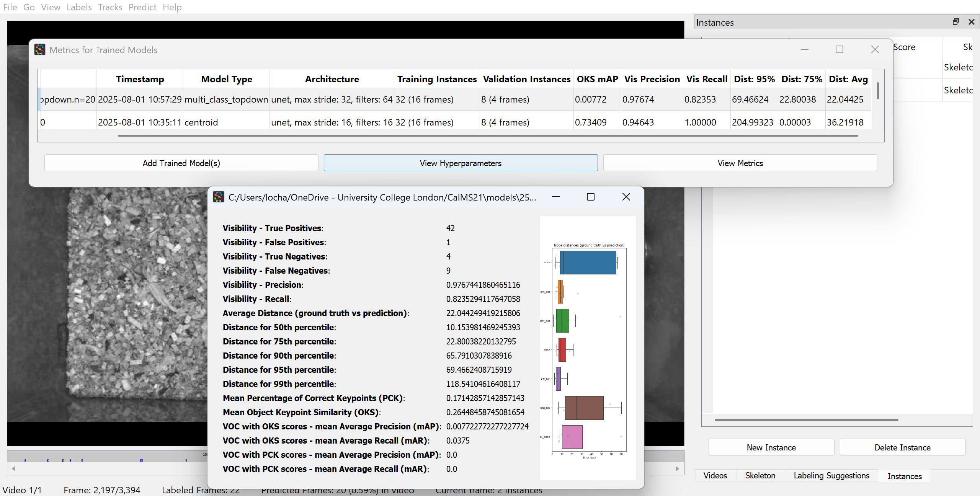Viewport: 980px width, 496px height.
Task: Sort table by OKS mAP column
Action: point(597,79)
